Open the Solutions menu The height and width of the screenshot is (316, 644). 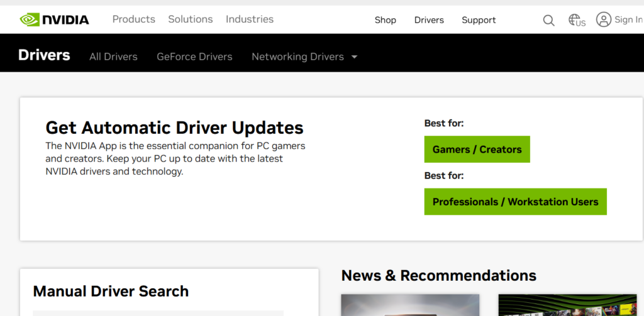[191, 19]
